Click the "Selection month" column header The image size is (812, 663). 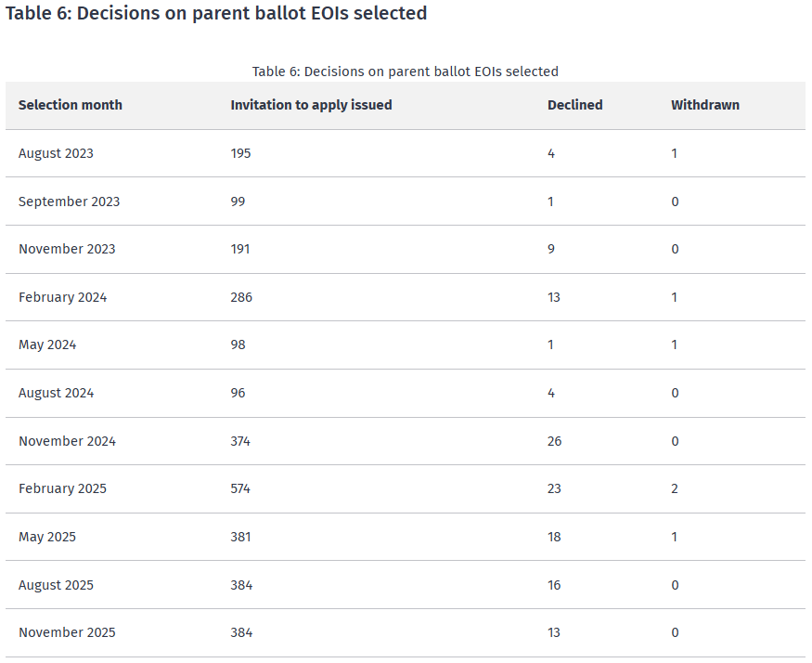[x=71, y=105]
